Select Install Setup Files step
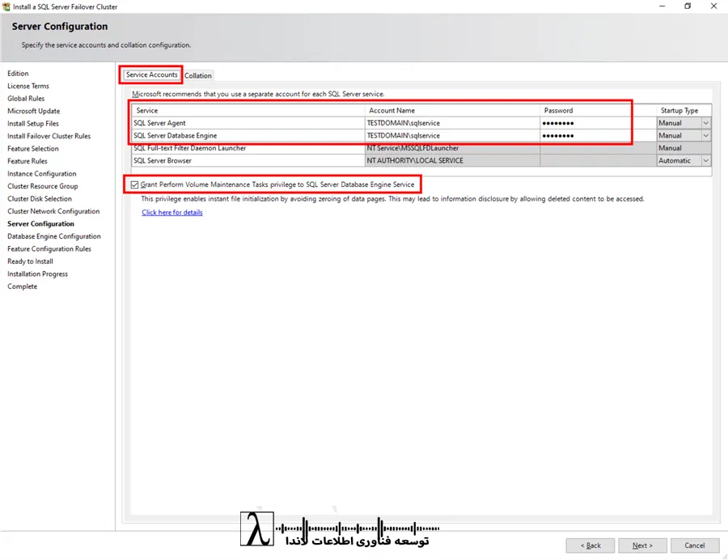728x560 pixels. [x=33, y=124]
